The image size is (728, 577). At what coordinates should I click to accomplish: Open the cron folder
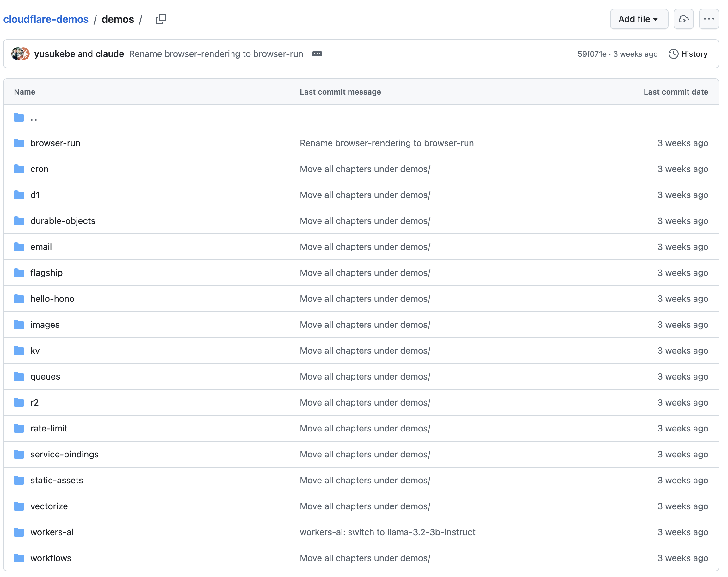[x=40, y=169]
